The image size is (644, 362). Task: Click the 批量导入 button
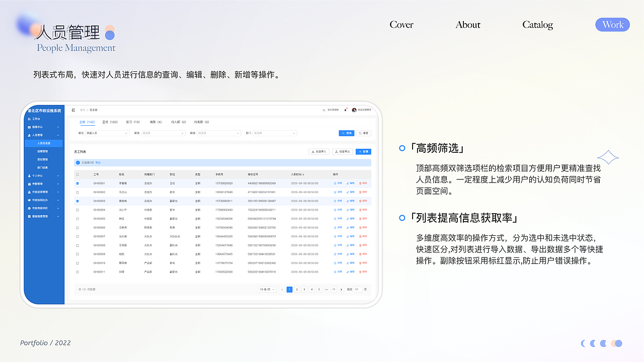[319, 151]
